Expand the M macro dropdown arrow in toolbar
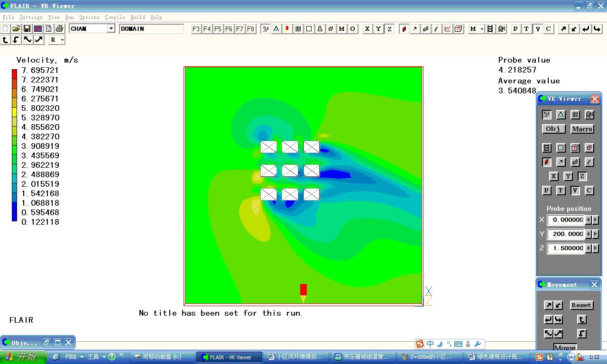 coord(482,29)
